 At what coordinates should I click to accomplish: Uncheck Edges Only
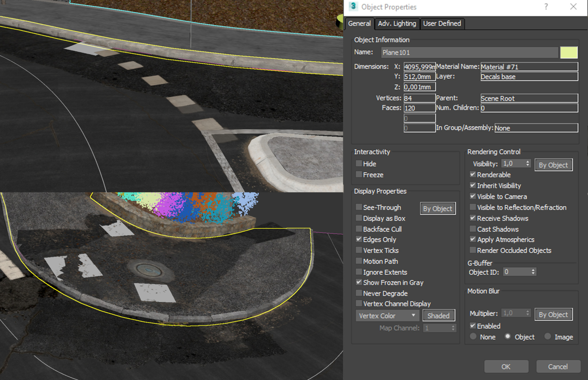[359, 239]
